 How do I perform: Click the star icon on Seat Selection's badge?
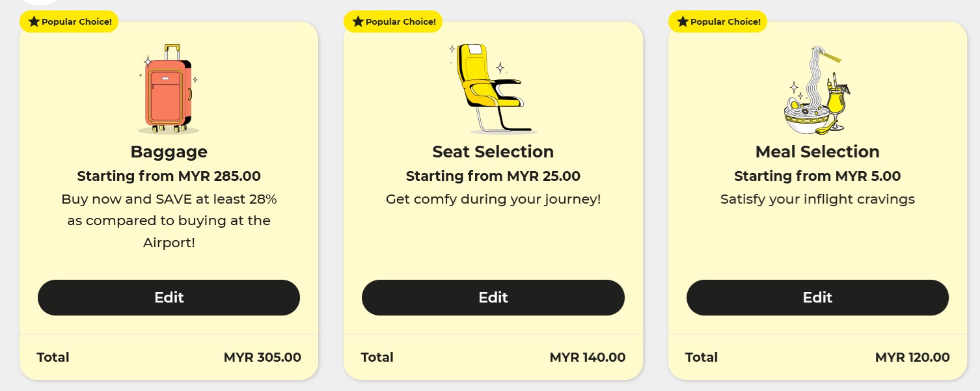pos(358,22)
